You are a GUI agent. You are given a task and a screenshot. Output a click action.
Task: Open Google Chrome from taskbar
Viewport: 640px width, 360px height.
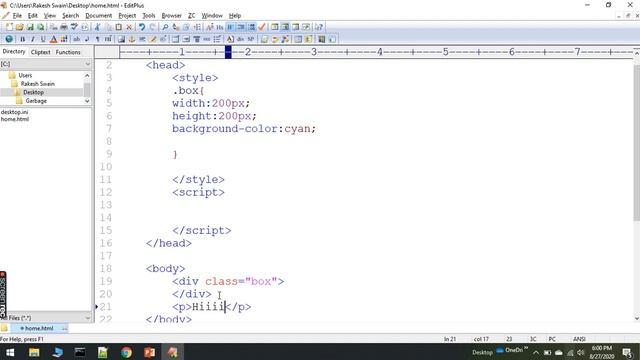click(127, 352)
